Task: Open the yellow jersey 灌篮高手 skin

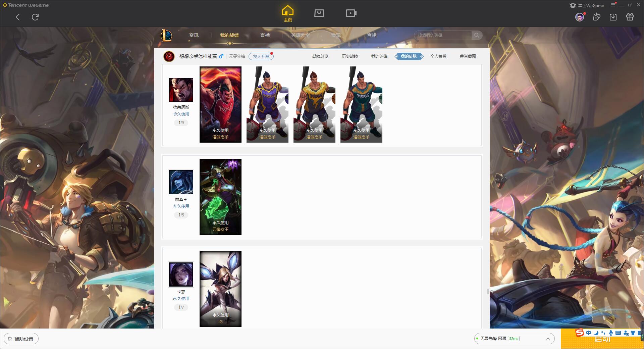Action: coord(314,104)
